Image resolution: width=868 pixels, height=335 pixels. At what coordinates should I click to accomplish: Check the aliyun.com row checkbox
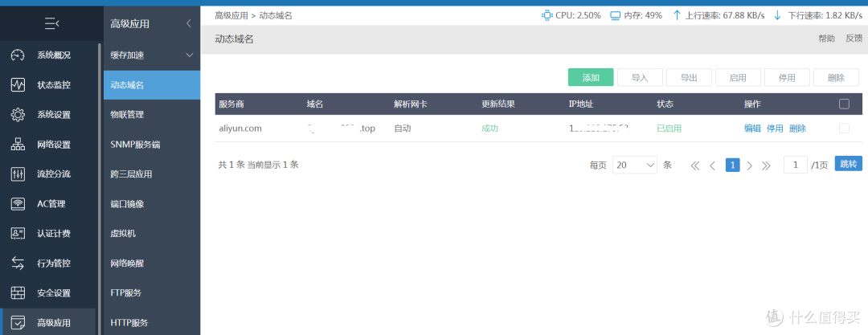pyautogui.click(x=844, y=129)
